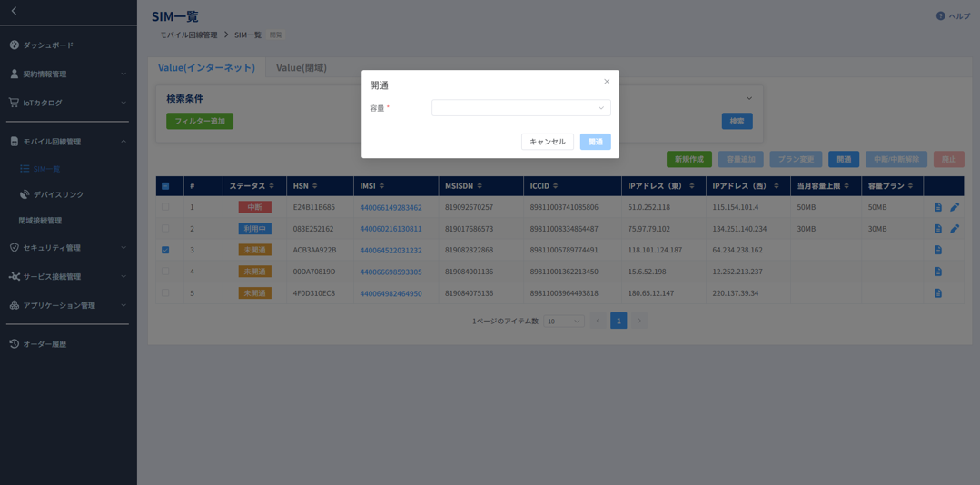The width and height of the screenshot is (980, 485).
Task: Open オーダー履歴 from the sidebar
Action: coord(45,344)
